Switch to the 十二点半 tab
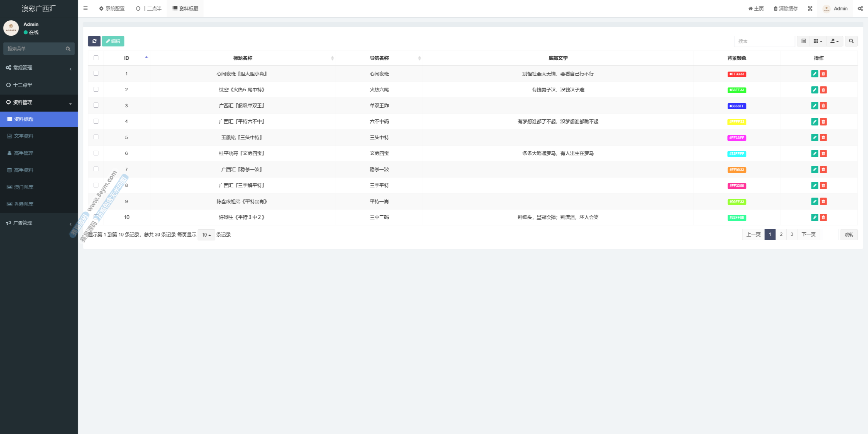This screenshot has width=868, height=434. coord(149,8)
